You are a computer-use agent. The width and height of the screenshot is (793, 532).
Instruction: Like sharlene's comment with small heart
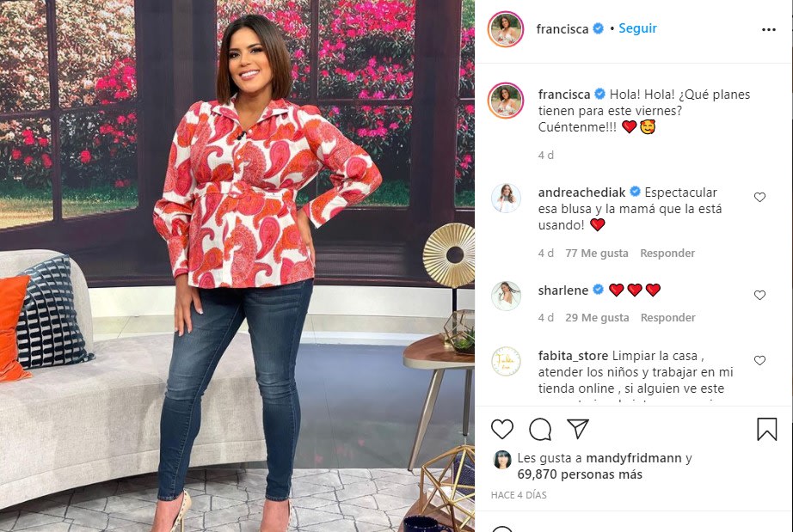(x=759, y=295)
